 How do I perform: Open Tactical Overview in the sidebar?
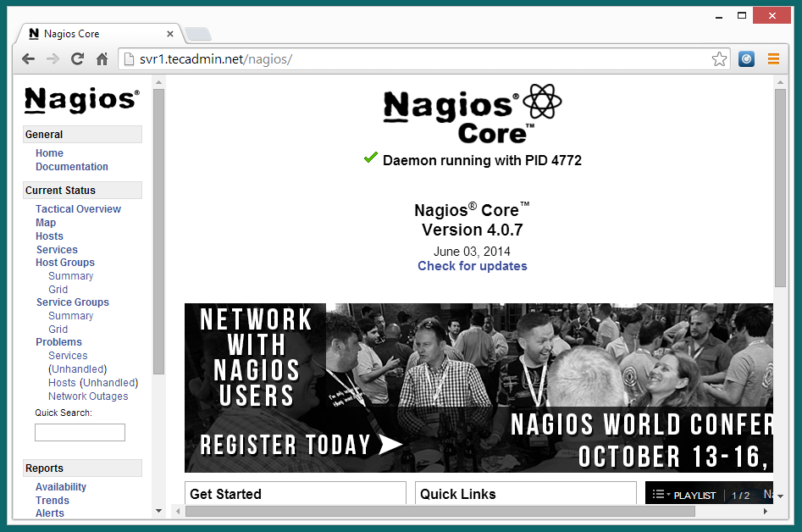coord(78,209)
